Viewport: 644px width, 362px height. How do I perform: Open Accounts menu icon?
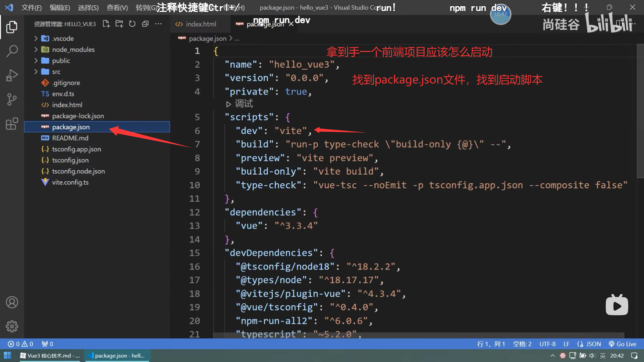12,302
